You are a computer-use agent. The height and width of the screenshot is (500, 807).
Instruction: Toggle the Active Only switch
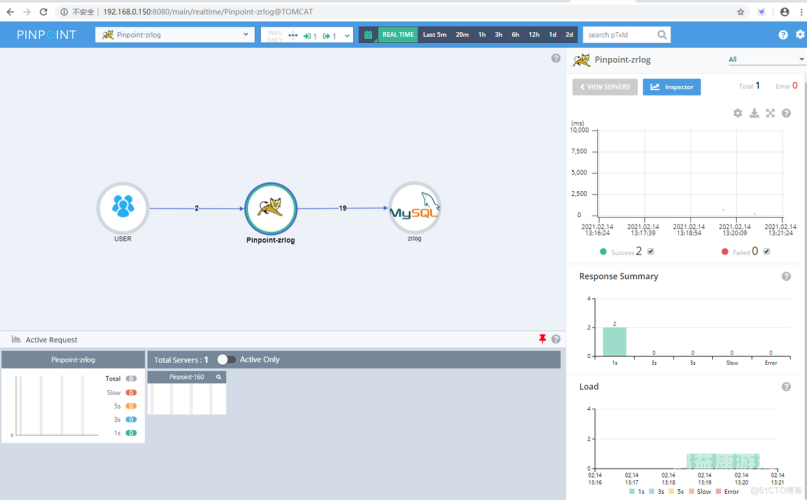(x=226, y=359)
